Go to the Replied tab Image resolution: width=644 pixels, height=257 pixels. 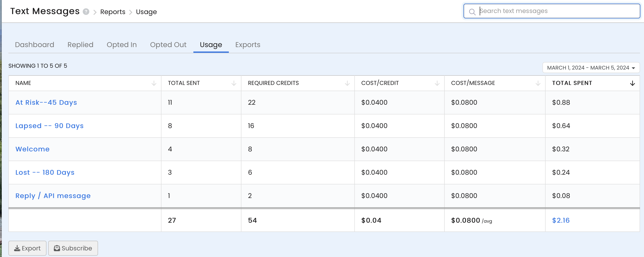point(80,45)
